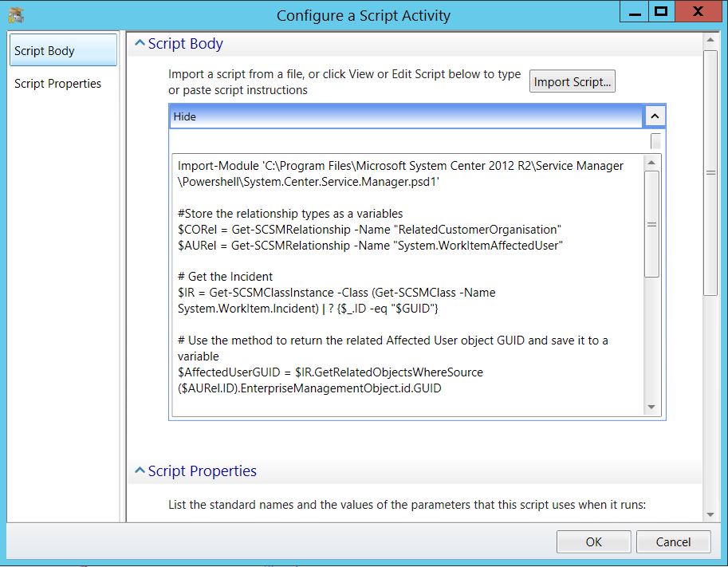Click the script editor vertical scrollbar thumb

651,224
